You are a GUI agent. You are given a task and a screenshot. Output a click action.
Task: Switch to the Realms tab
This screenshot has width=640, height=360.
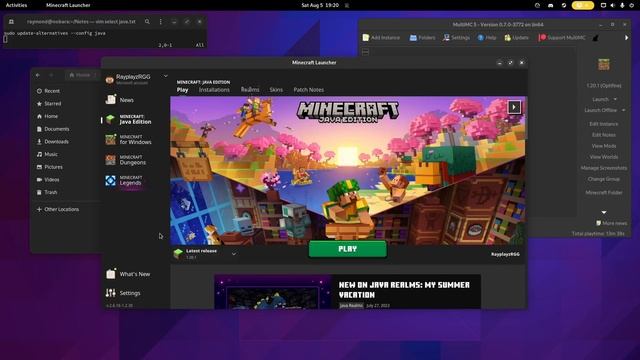(x=250, y=90)
